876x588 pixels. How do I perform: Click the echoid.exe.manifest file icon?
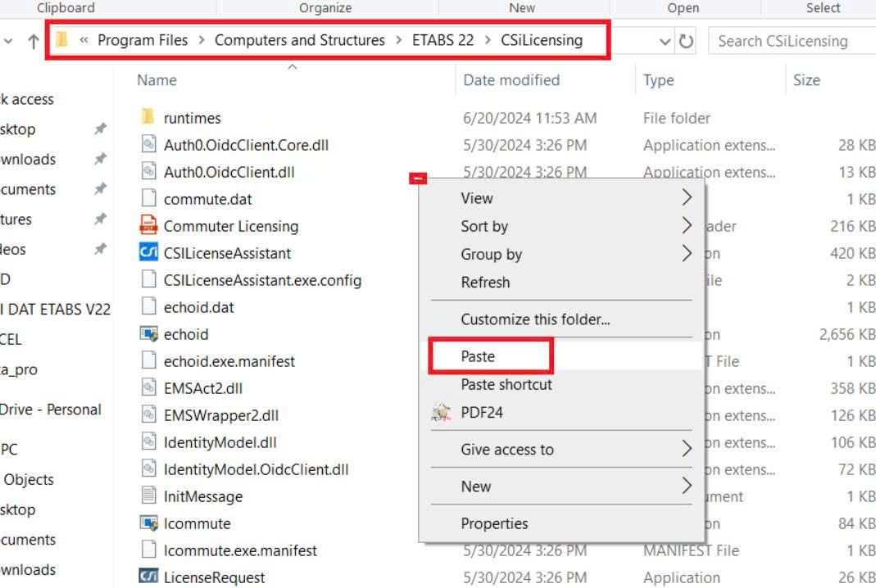pyautogui.click(x=148, y=360)
